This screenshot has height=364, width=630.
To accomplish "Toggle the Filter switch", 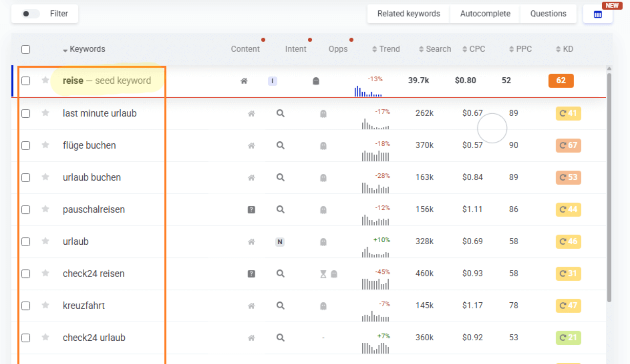I will click(x=30, y=14).
